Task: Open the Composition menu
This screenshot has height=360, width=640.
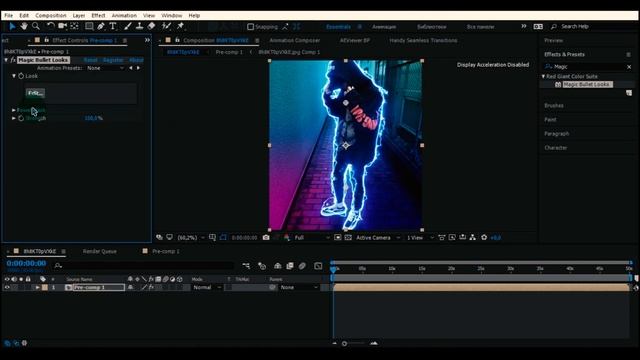Action: [51, 16]
